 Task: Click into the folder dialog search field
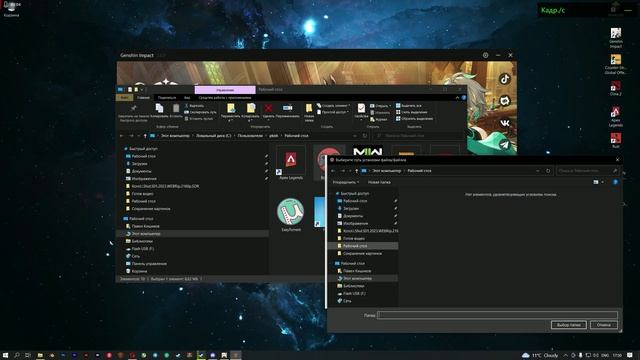[587, 171]
